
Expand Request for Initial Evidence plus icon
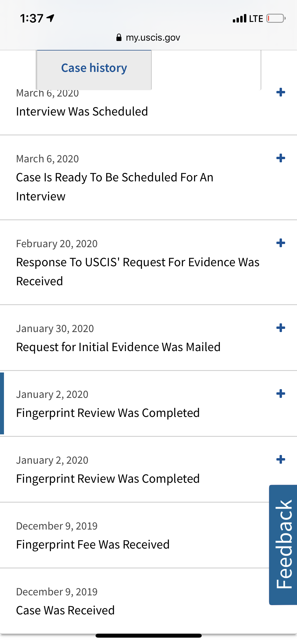tap(281, 328)
